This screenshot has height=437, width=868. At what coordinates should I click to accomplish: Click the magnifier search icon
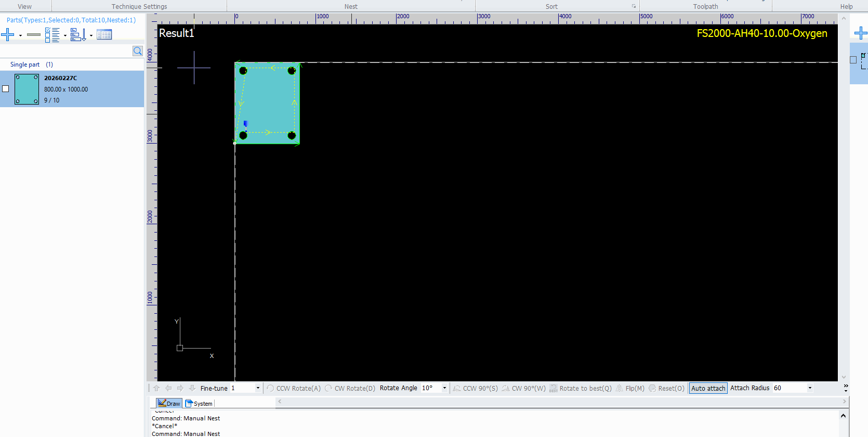pyautogui.click(x=138, y=51)
